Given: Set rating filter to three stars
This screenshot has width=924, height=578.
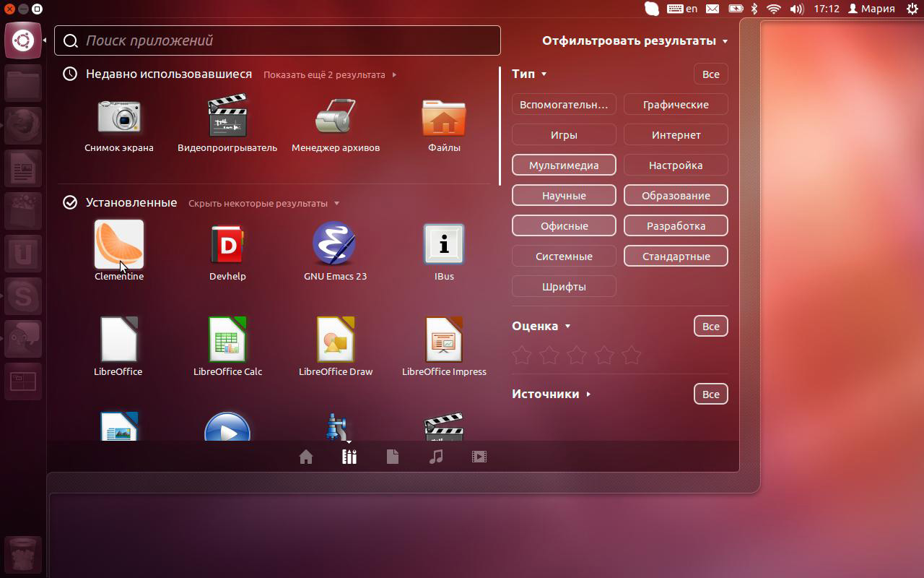Looking at the screenshot, I should (x=577, y=355).
